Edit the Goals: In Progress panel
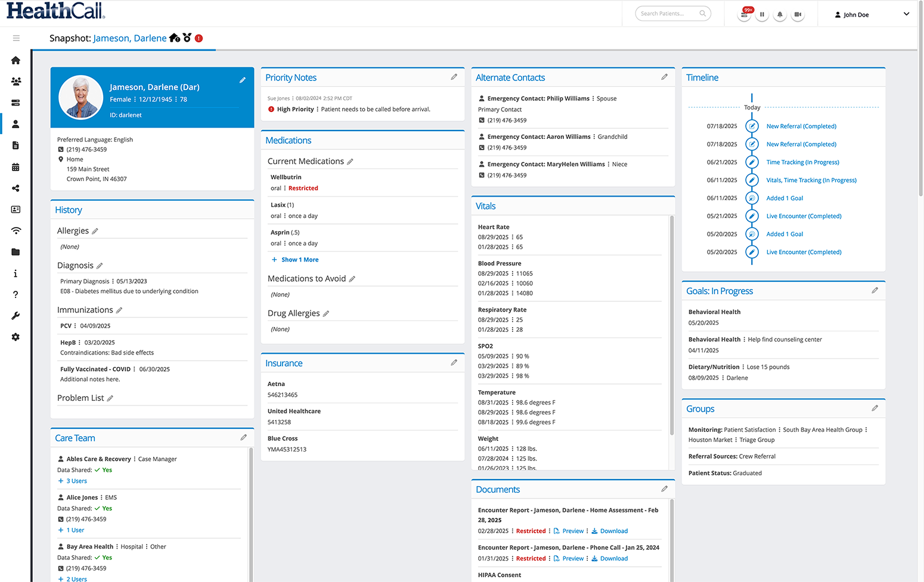Screen dimensions: 924x582 pos(875,291)
